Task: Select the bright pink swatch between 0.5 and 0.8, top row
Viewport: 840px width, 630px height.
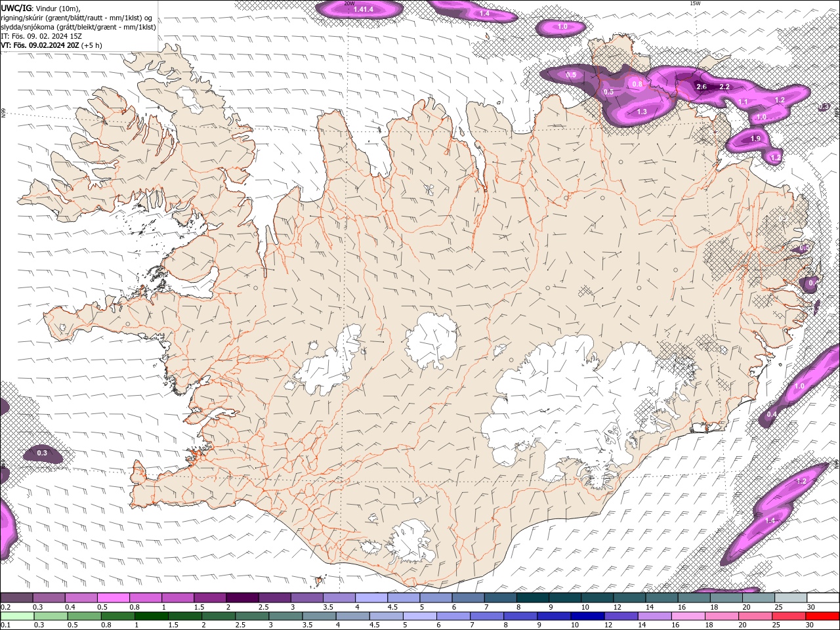Action: coord(113,598)
